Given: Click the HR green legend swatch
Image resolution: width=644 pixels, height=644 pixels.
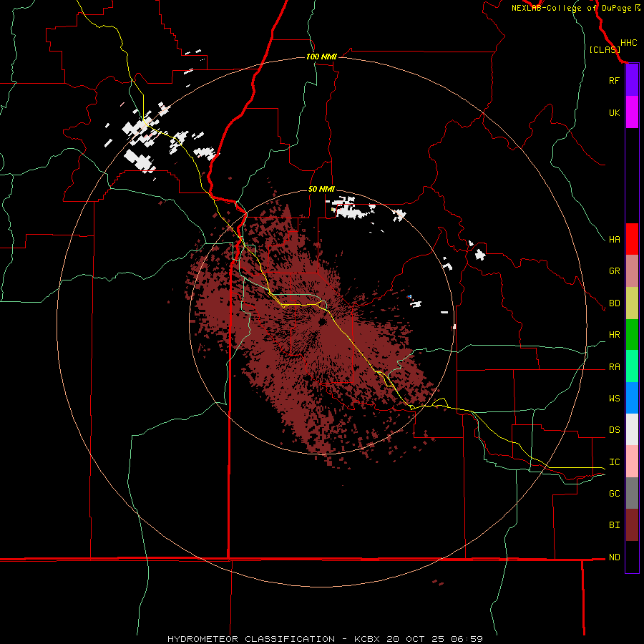Looking at the screenshot, I should point(632,335).
